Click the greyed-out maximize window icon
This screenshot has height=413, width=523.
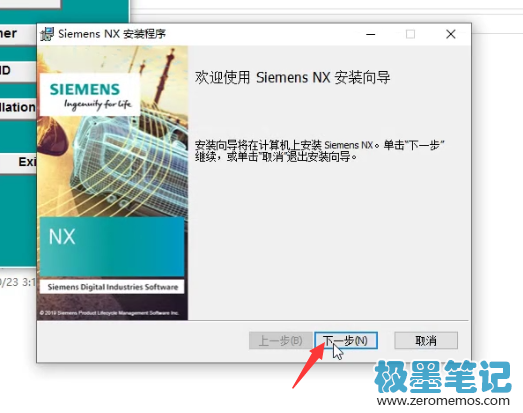point(410,34)
